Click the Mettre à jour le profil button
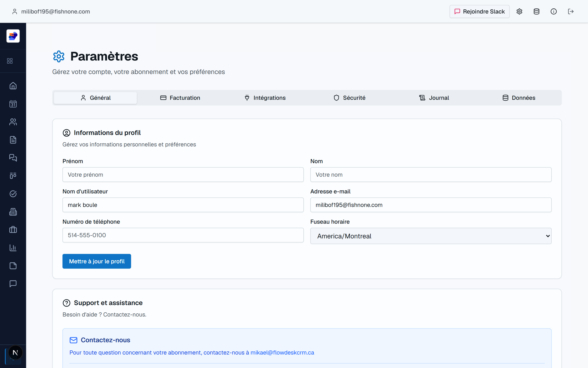The image size is (588, 368). [x=97, y=261]
